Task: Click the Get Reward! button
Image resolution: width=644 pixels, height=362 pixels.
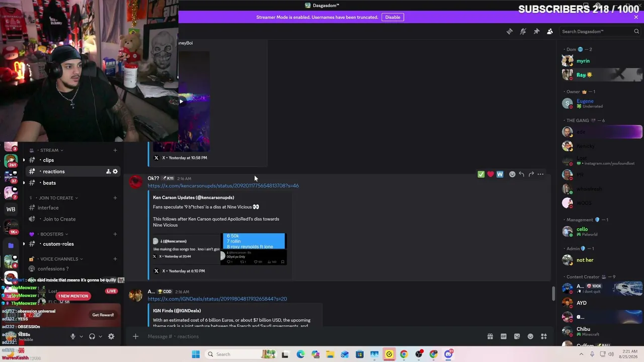Action: 103,315
